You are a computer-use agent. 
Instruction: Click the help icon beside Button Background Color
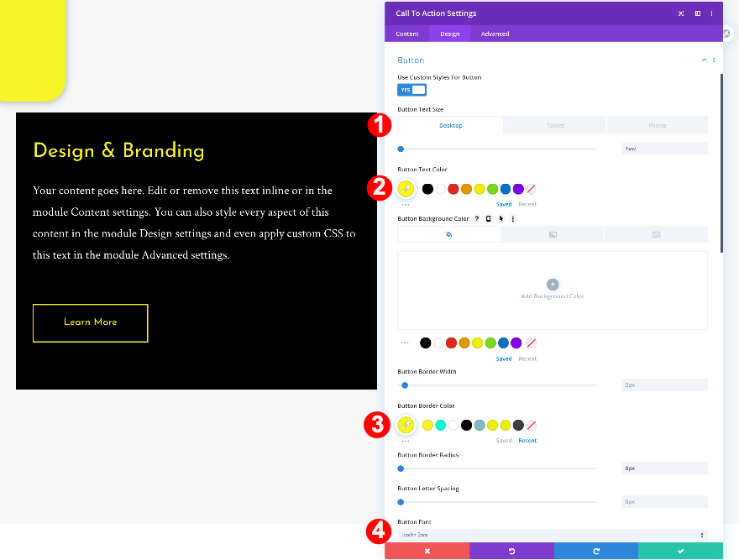pyautogui.click(x=477, y=219)
